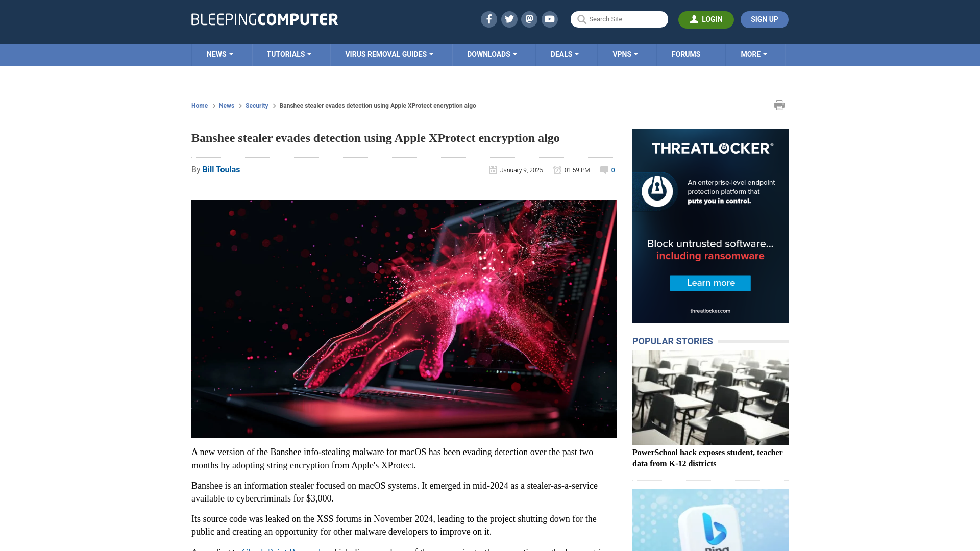The width and height of the screenshot is (980, 551).
Task: Click the calendar date icon near article timestamp
Action: (x=493, y=169)
